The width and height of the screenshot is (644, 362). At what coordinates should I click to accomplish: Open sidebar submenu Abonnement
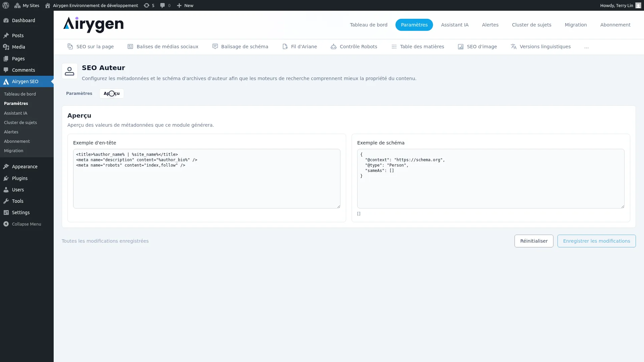17,141
